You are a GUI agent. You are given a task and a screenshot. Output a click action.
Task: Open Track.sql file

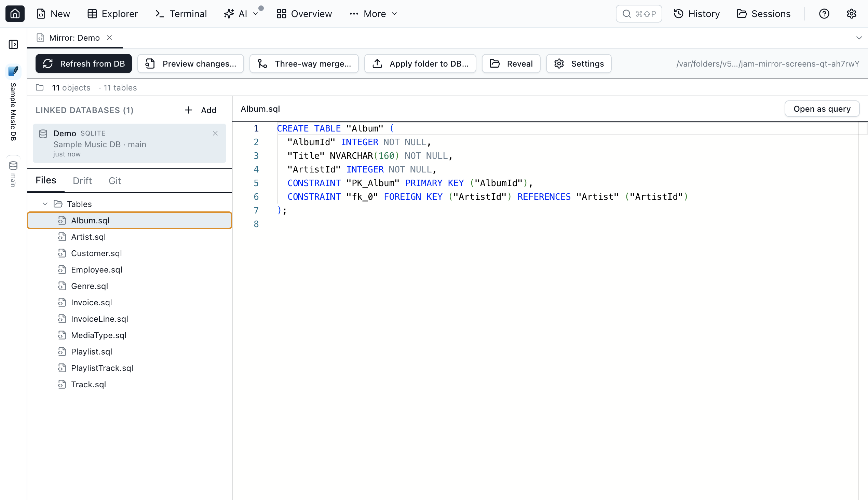pos(130,385)
